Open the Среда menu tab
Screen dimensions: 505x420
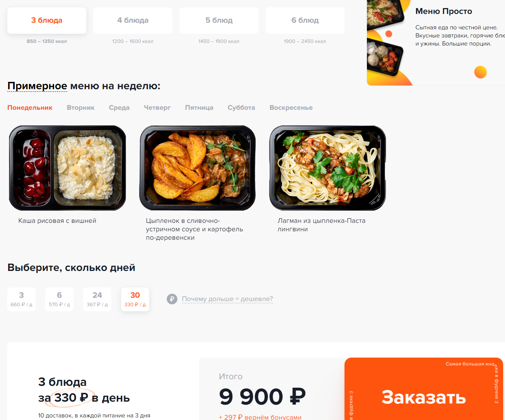[x=119, y=108]
